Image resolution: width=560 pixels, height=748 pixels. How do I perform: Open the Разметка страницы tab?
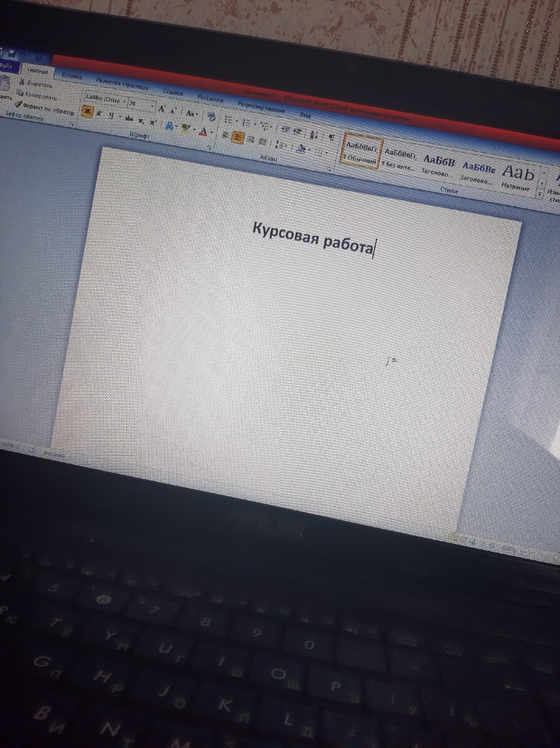(x=122, y=83)
